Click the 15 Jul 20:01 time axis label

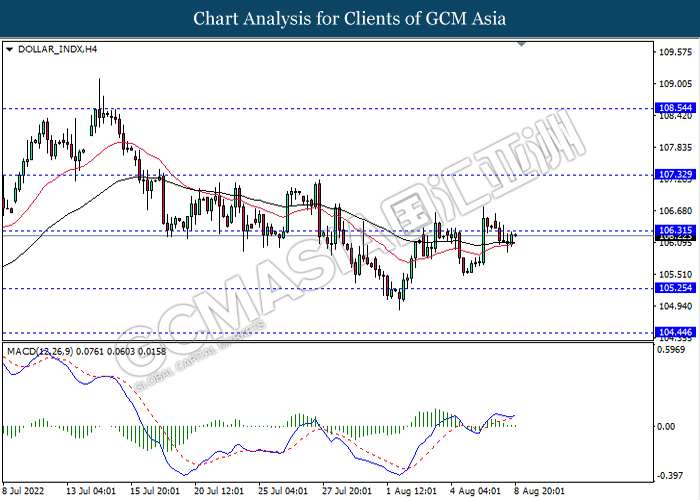pos(155,491)
